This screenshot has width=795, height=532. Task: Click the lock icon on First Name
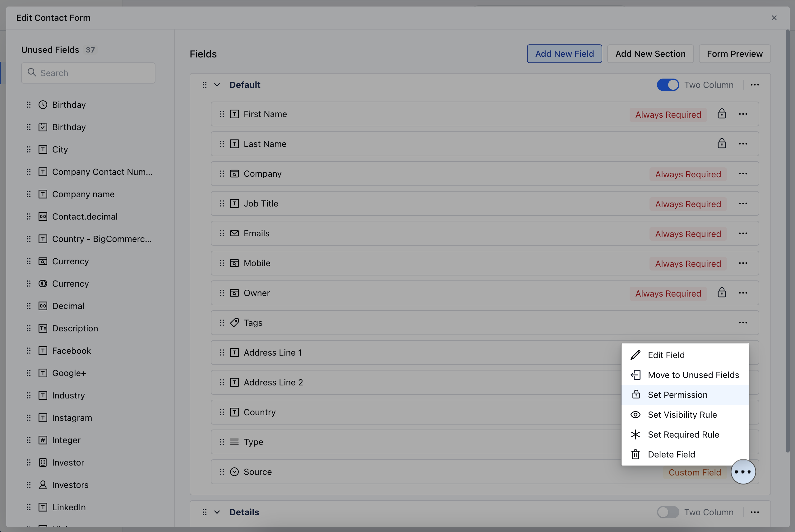[722, 114]
